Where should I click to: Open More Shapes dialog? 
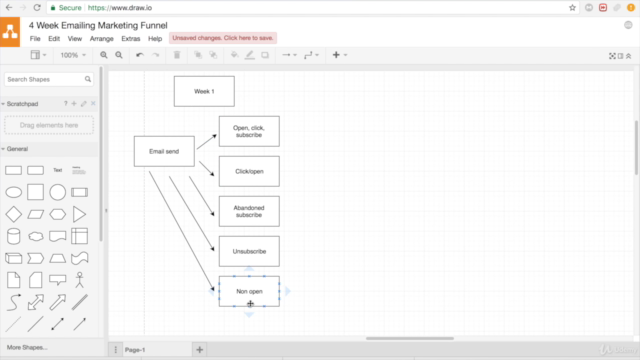coord(27,347)
